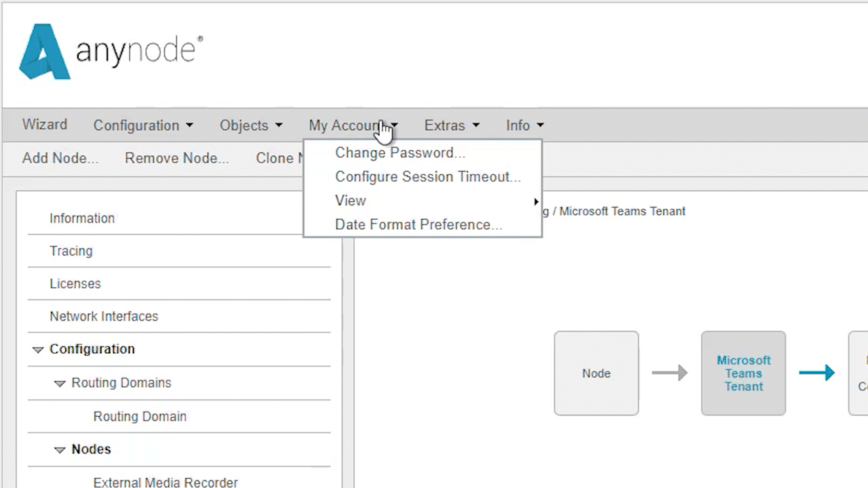Collapse the Nodes tree section
This screenshot has width=868, height=488.
[60, 450]
